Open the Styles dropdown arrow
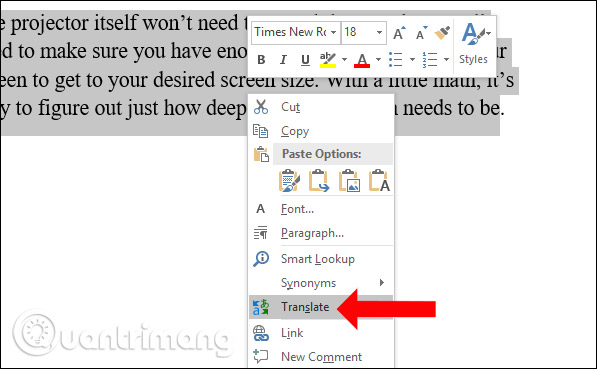The height and width of the screenshot is (369, 597). [x=488, y=34]
